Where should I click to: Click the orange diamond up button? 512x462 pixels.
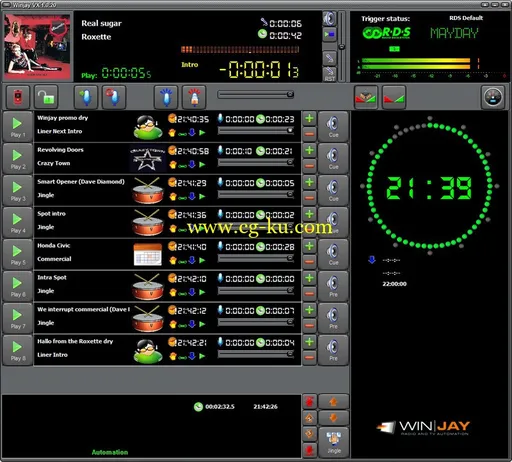(309, 418)
